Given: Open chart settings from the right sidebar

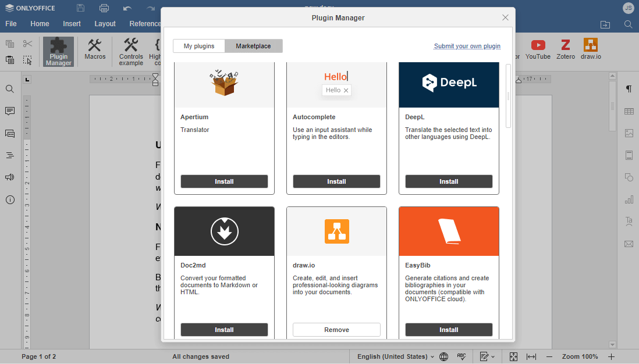Looking at the screenshot, I should (x=629, y=199).
